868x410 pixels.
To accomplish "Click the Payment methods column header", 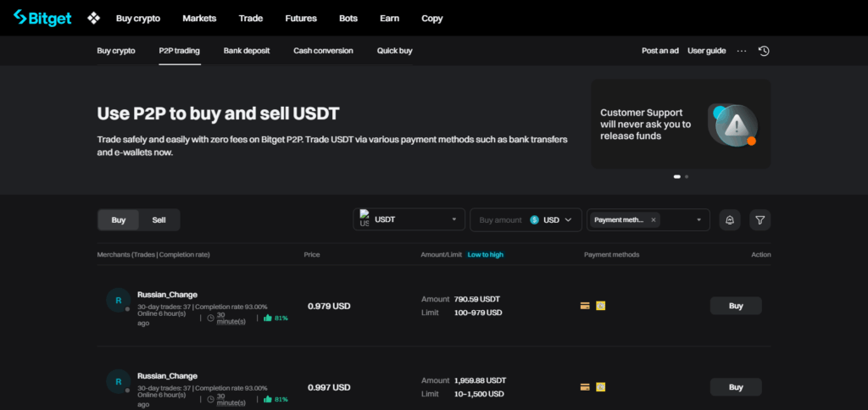I will [x=612, y=254].
